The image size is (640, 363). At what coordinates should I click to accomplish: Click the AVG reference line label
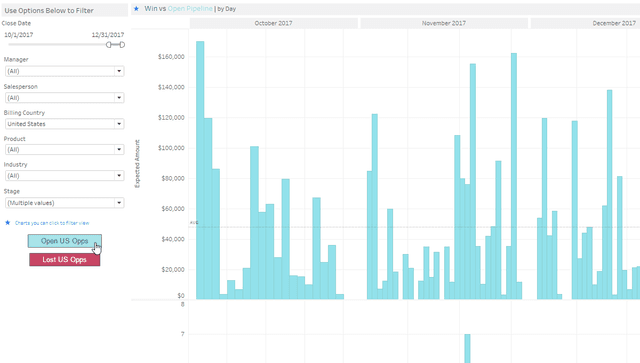click(194, 223)
